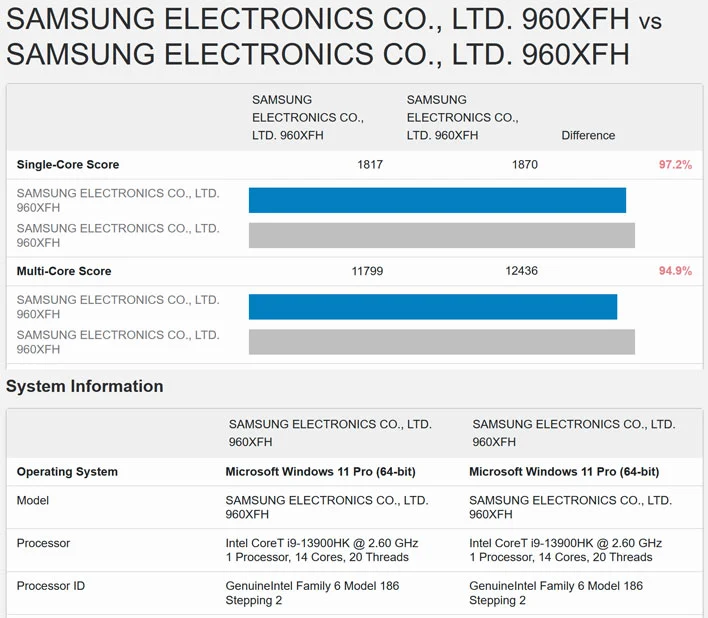
Task: Select the single-core value 1817
Action: click(370, 164)
